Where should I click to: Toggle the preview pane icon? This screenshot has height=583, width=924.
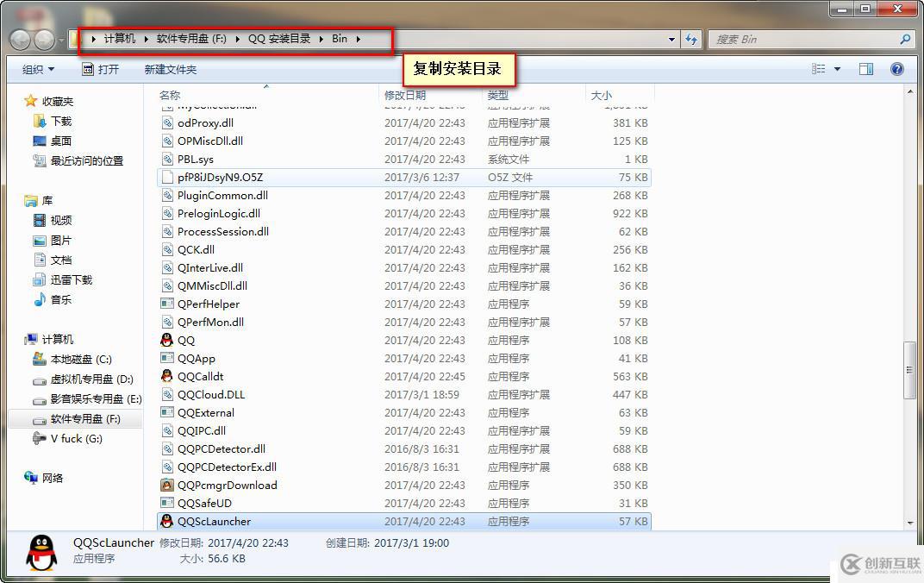pos(865,69)
